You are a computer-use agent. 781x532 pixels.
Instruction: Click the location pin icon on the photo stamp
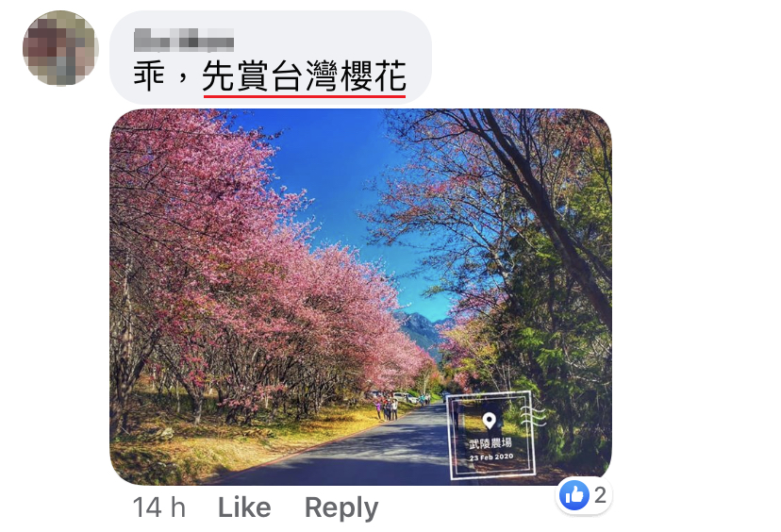(490, 421)
